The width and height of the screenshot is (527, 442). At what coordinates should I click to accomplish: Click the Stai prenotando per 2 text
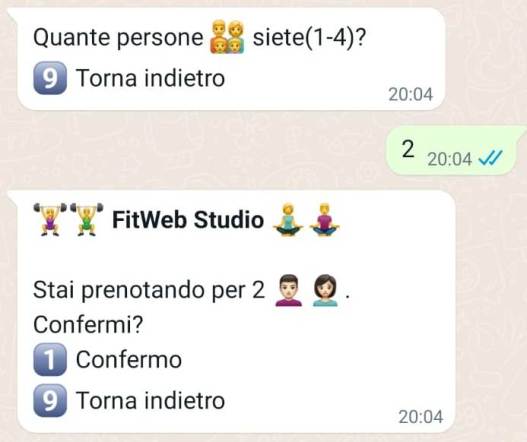(x=149, y=290)
